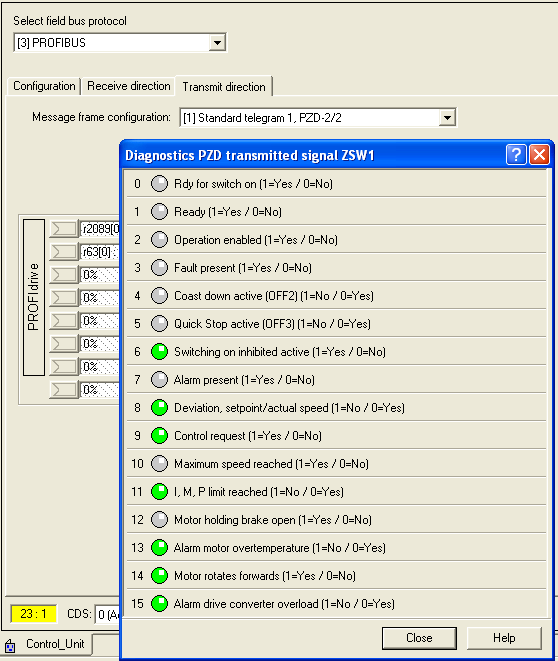The height and width of the screenshot is (661, 558).
Task: Expand the Message frame configuration dropdown
Action: (447, 118)
